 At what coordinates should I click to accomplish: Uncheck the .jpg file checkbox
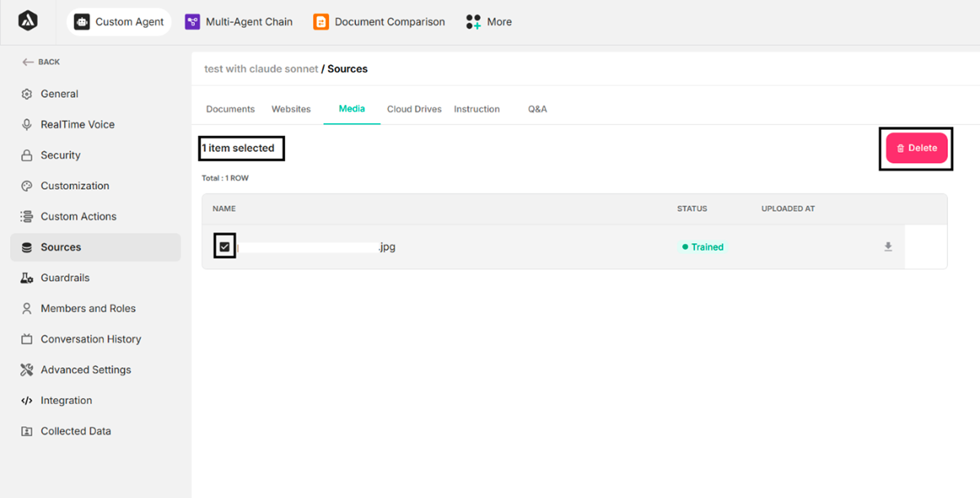225,247
